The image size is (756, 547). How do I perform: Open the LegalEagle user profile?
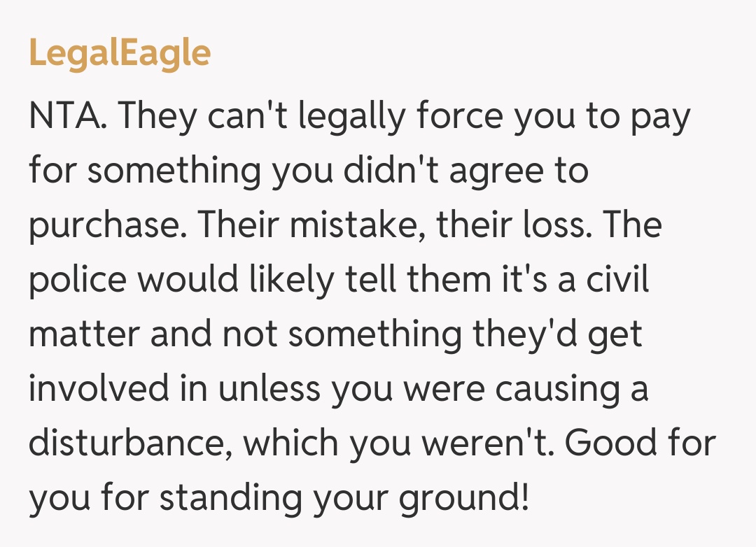tap(120, 54)
